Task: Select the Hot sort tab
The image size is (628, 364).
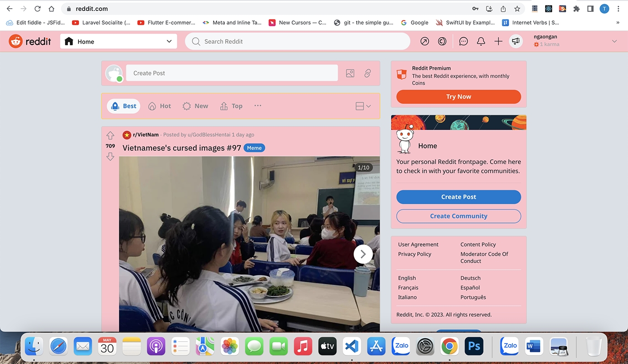Action: (x=160, y=106)
